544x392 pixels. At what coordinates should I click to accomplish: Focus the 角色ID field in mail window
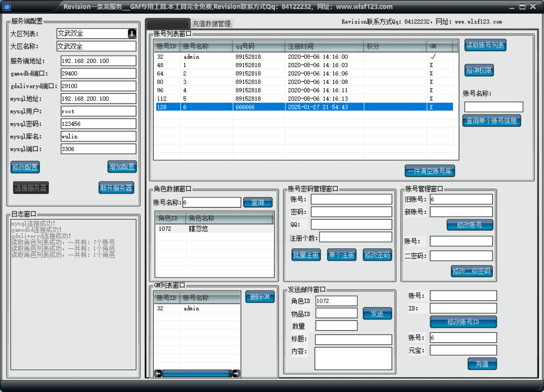tap(336, 301)
